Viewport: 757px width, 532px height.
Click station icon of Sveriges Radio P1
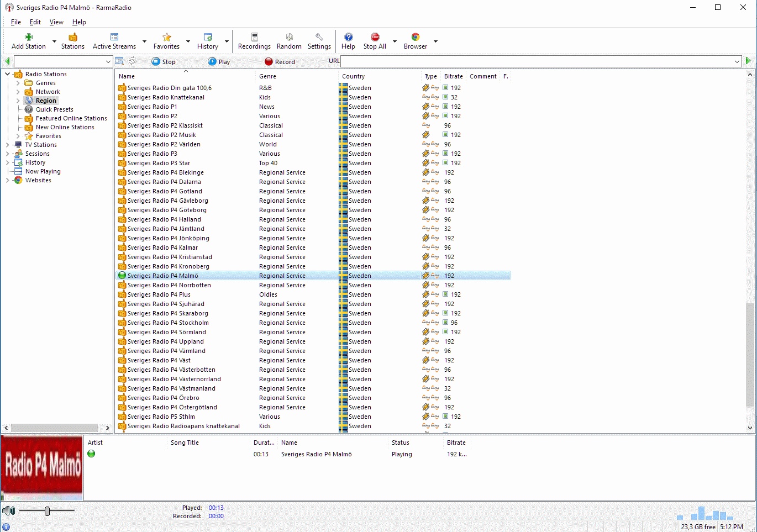[x=122, y=107]
